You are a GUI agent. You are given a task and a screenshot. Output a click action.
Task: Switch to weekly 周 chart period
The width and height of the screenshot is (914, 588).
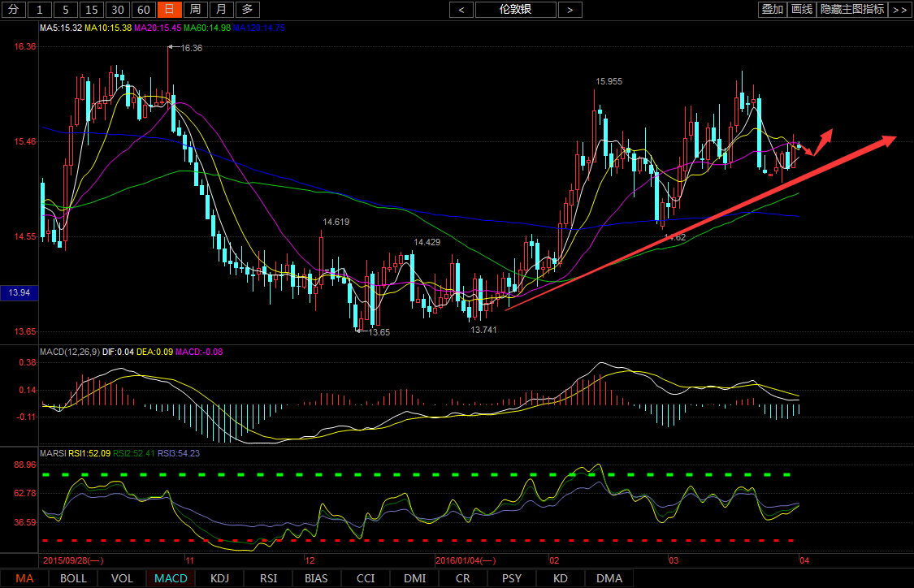195,10
